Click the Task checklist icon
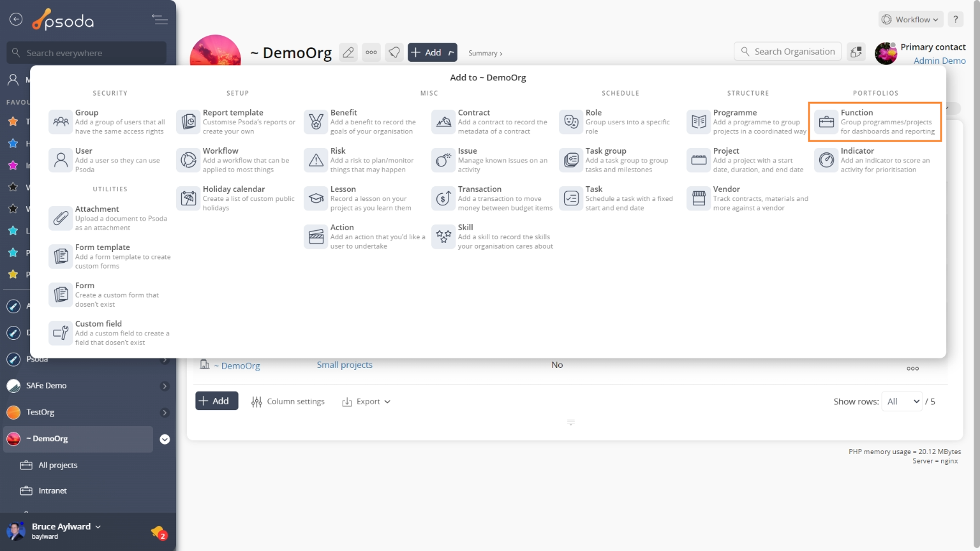Image resolution: width=980 pixels, height=551 pixels. 572,198
